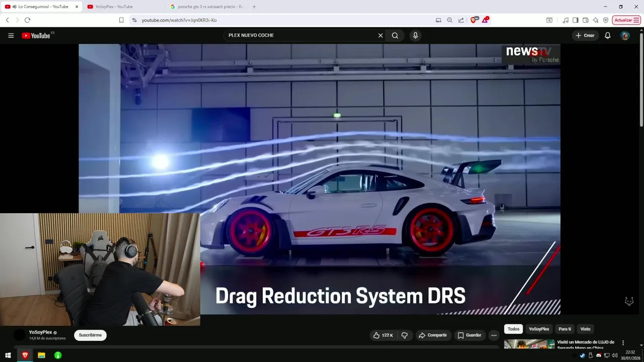Viewport: 644px width, 362px height.
Task: Select the YoSoyPlex filter chip
Action: 539,329
